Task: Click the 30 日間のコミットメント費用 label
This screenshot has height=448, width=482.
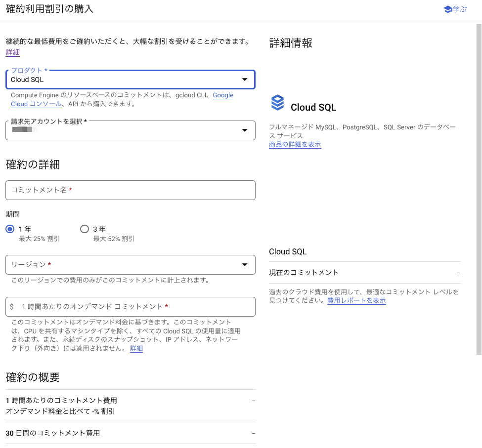Action: pyautogui.click(x=53, y=433)
